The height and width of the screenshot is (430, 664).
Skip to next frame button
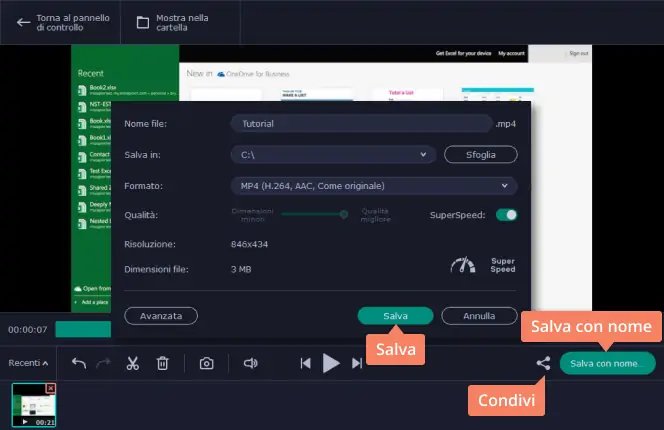click(x=357, y=363)
